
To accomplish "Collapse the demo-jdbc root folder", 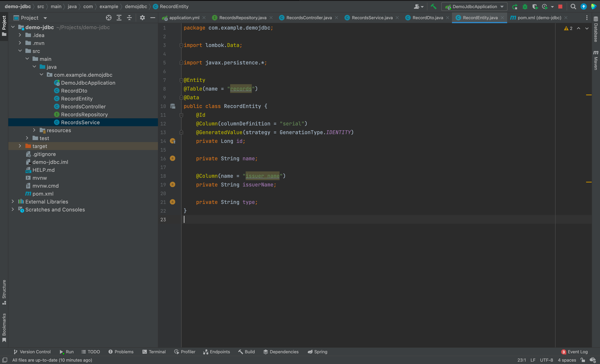I will pyautogui.click(x=13, y=27).
